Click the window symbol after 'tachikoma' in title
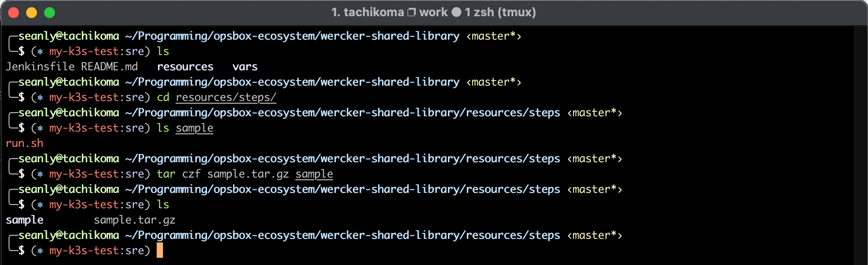 click(x=411, y=12)
